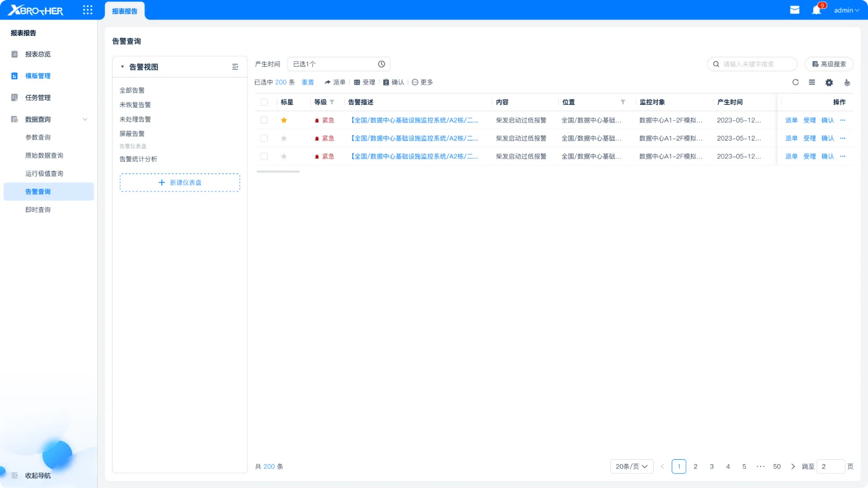Click the 数据查询 sidebar icon
This screenshot has height=488, width=868.
point(15,119)
